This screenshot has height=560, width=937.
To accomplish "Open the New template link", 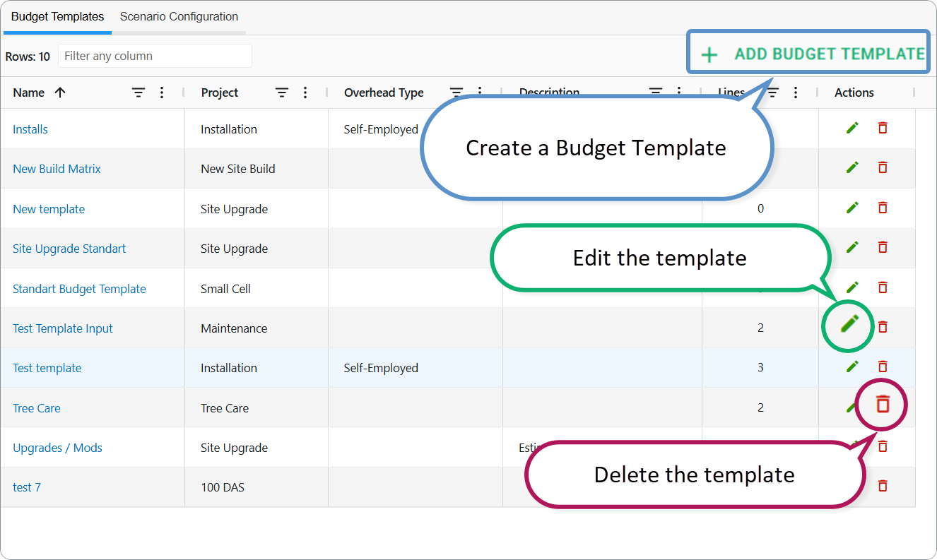I will coord(49,209).
